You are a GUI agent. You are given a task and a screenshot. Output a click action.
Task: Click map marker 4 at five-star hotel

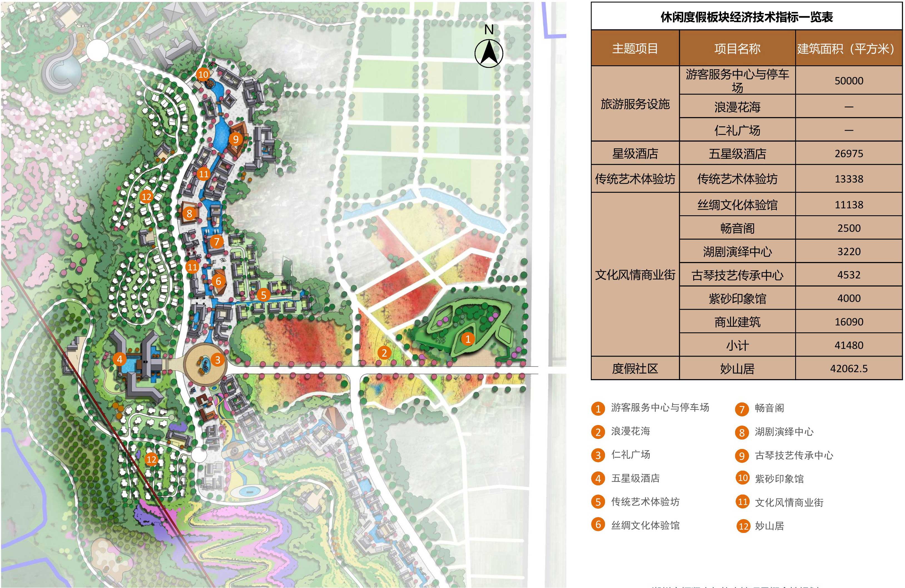point(119,359)
